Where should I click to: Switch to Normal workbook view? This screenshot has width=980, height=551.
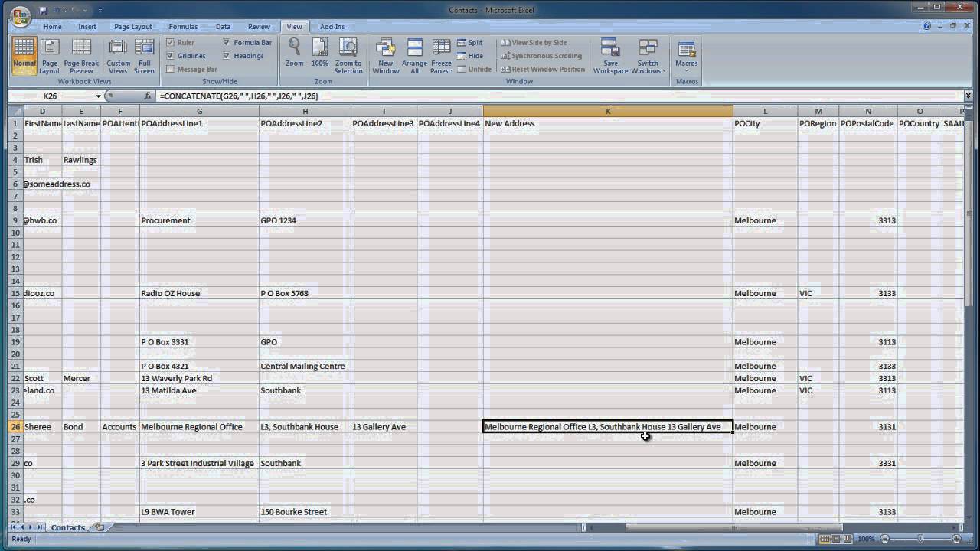(24, 56)
